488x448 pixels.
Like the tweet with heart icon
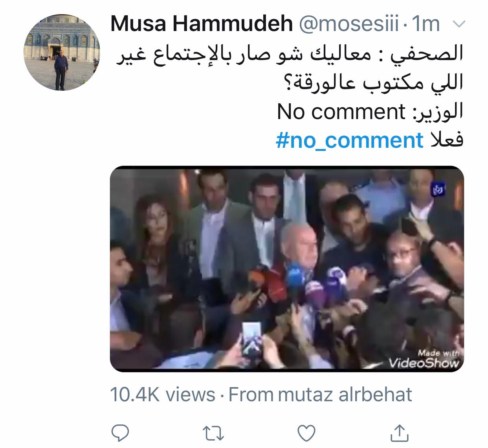coord(307,433)
